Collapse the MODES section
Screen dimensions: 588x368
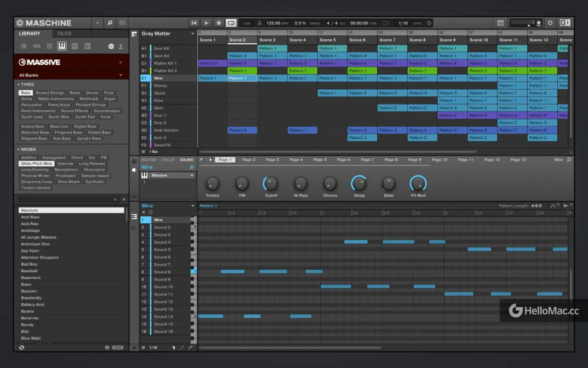pos(19,149)
